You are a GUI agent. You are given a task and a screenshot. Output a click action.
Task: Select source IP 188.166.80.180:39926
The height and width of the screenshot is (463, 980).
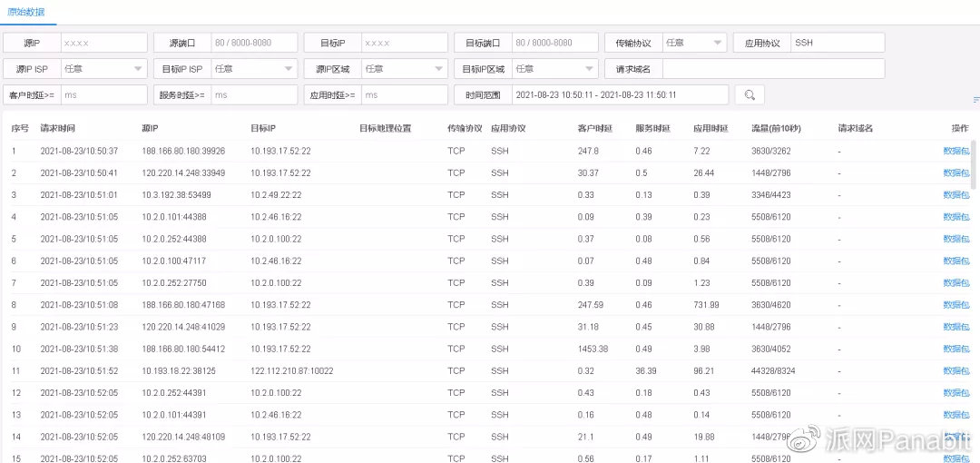183,151
